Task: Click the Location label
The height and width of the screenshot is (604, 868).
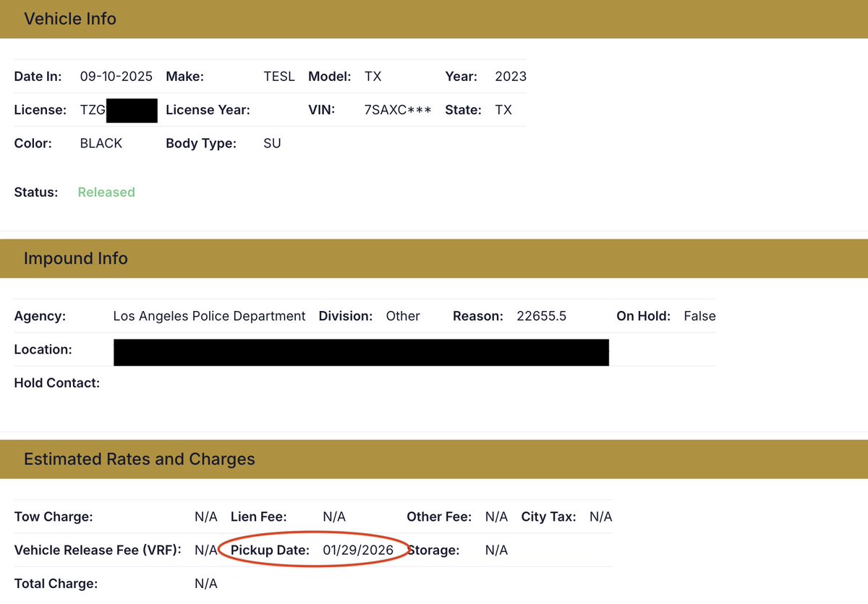Action: pyautogui.click(x=43, y=349)
